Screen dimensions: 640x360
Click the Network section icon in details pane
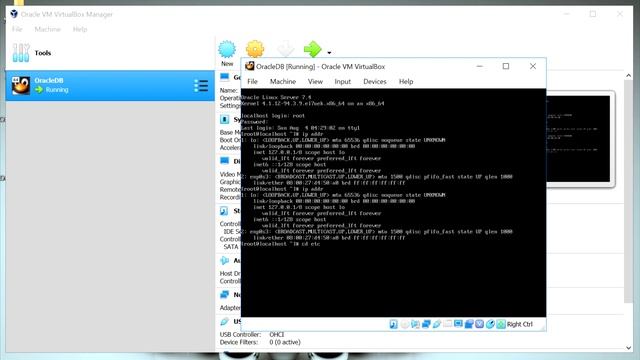224,294
